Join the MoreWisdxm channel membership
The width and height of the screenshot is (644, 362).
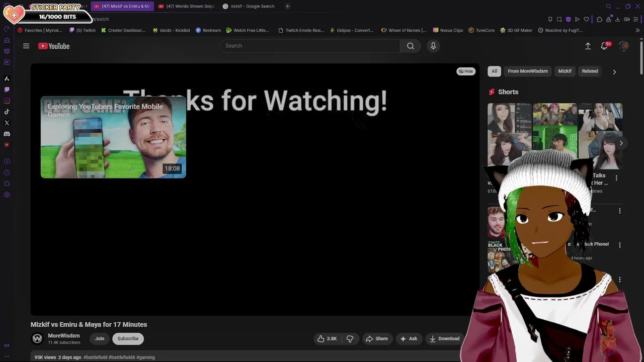click(100, 338)
